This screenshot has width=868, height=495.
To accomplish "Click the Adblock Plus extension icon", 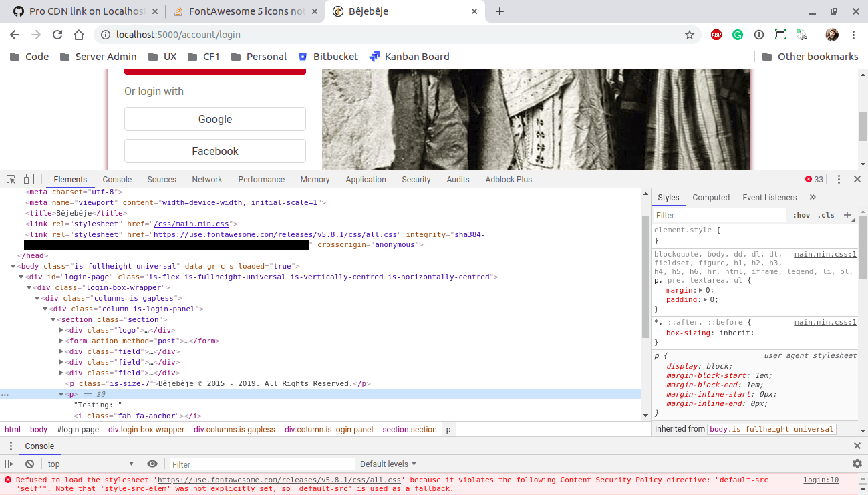I will point(716,35).
